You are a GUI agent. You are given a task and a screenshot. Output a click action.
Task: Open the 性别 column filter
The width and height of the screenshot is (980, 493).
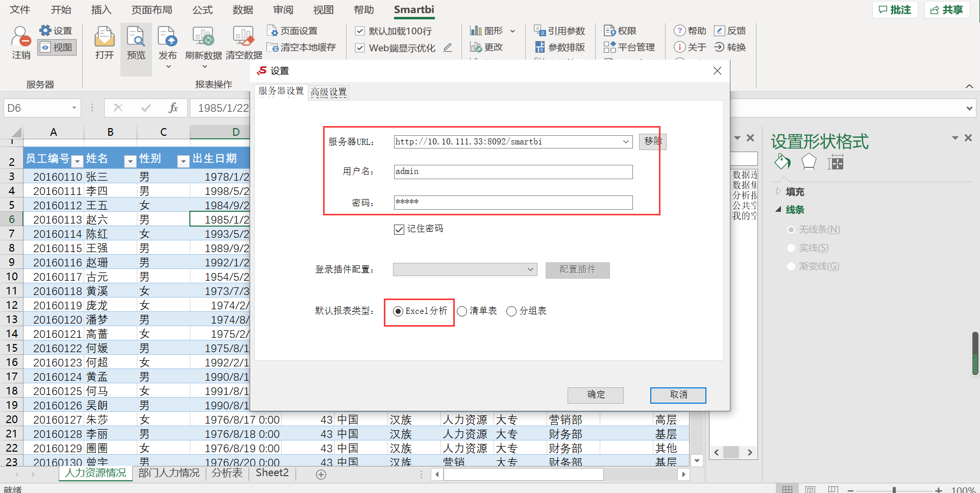click(183, 161)
